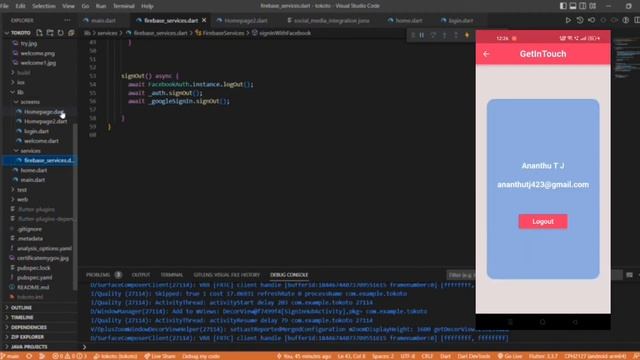Click Dart DevTools in status bar

click(x=473, y=356)
